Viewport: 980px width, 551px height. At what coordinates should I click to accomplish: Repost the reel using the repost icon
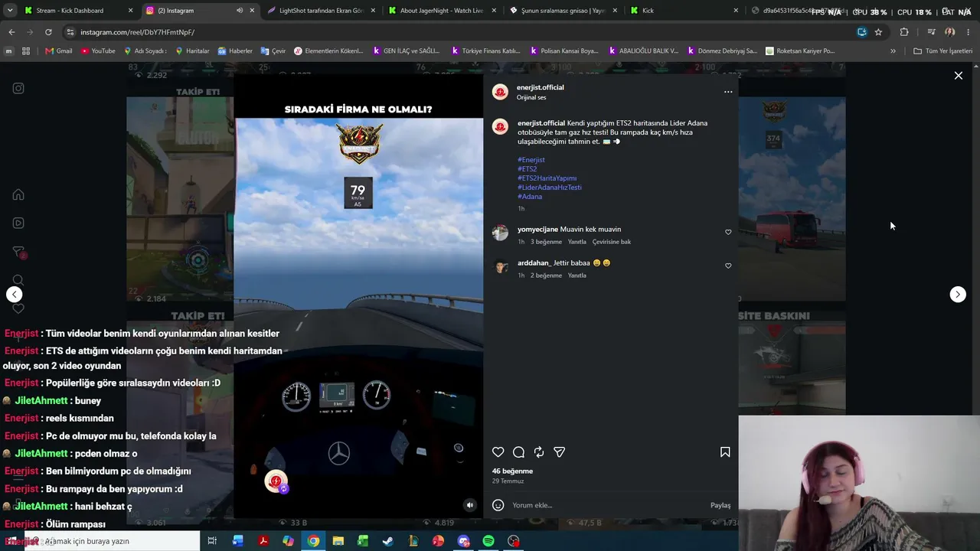[x=539, y=452]
